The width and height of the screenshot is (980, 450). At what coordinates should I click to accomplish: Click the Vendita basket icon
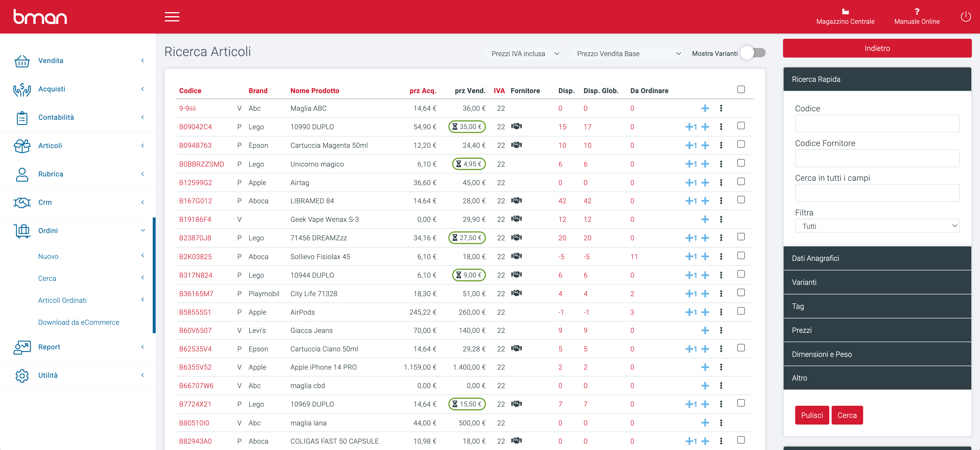(x=22, y=61)
